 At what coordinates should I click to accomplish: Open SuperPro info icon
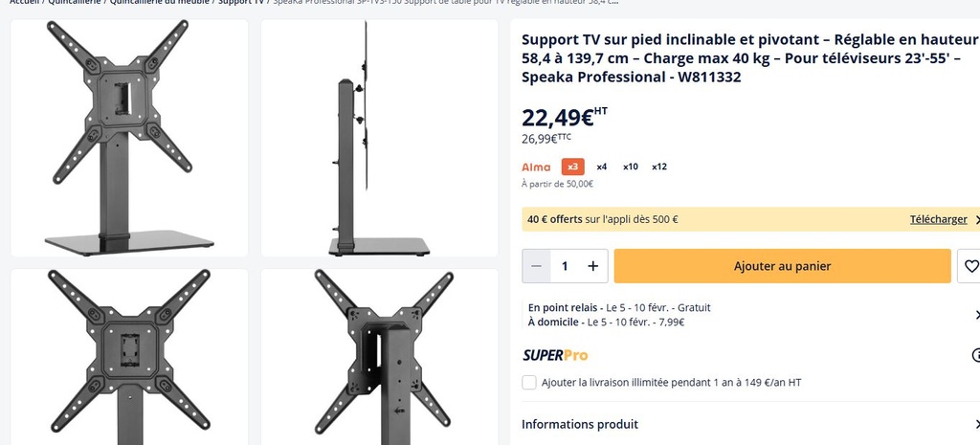click(976, 355)
